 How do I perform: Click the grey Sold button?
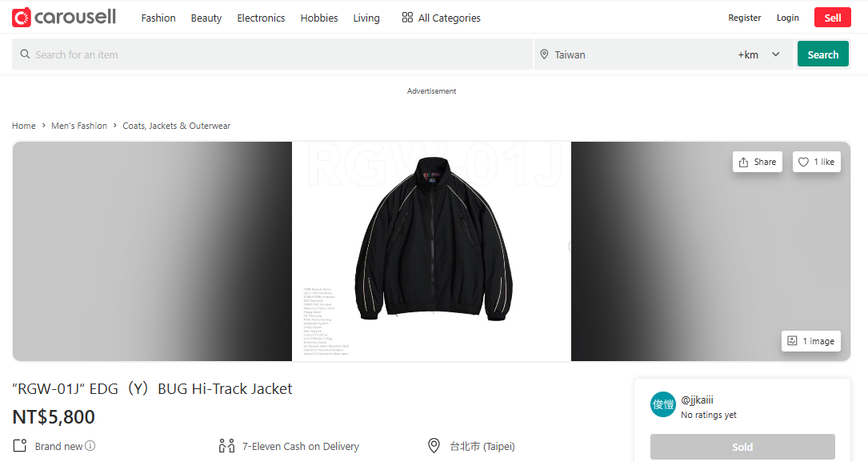coord(742,447)
